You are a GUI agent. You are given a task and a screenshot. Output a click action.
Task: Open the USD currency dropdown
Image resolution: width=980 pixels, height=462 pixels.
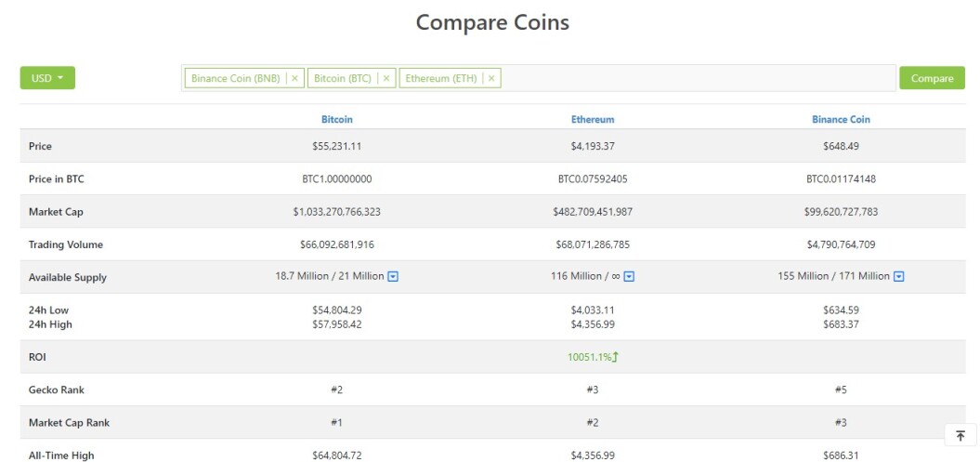coord(47,78)
